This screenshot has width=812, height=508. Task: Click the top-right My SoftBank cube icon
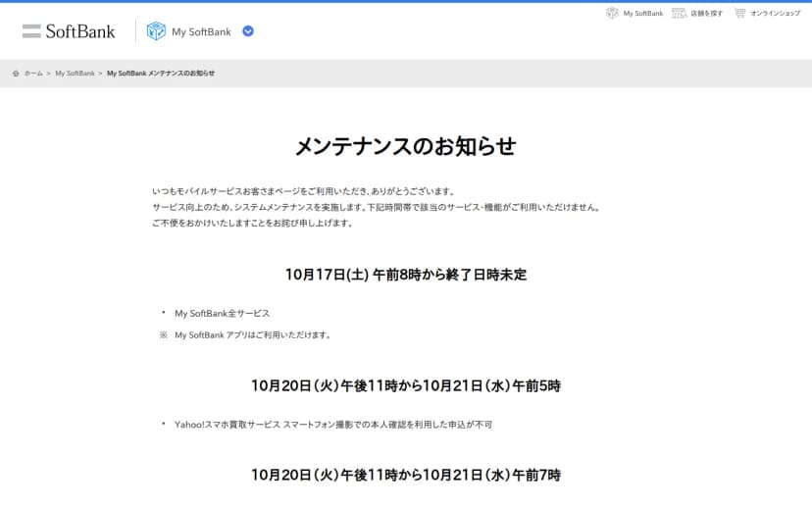[612, 13]
